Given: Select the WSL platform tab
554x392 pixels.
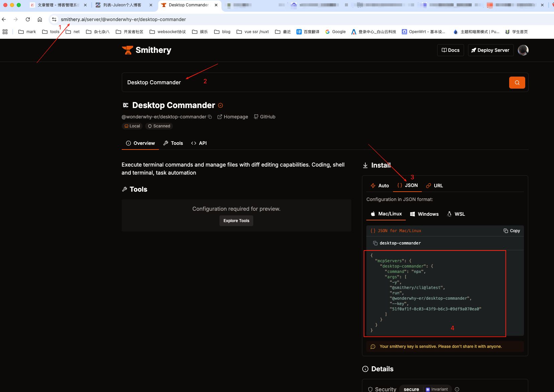Looking at the screenshot, I should [456, 214].
